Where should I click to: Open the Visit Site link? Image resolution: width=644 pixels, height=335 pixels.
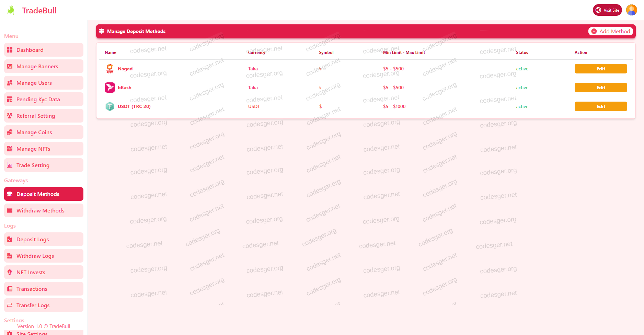click(x=607, y=10)
